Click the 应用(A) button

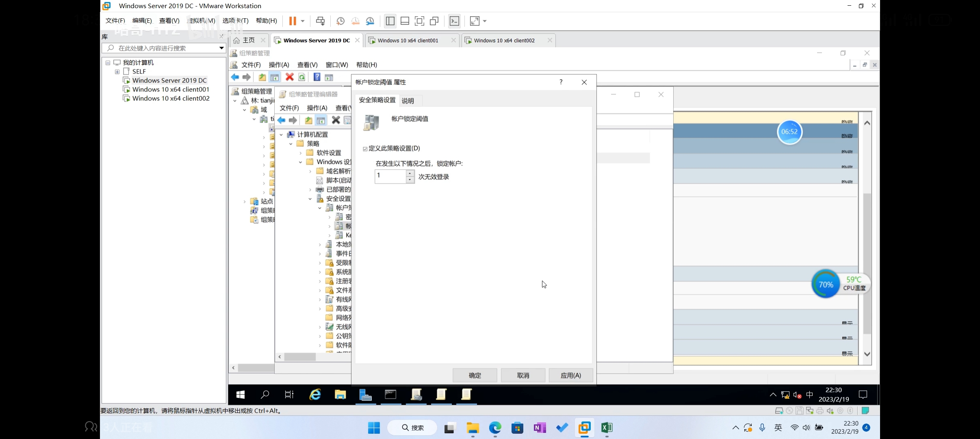coord(571,375)
